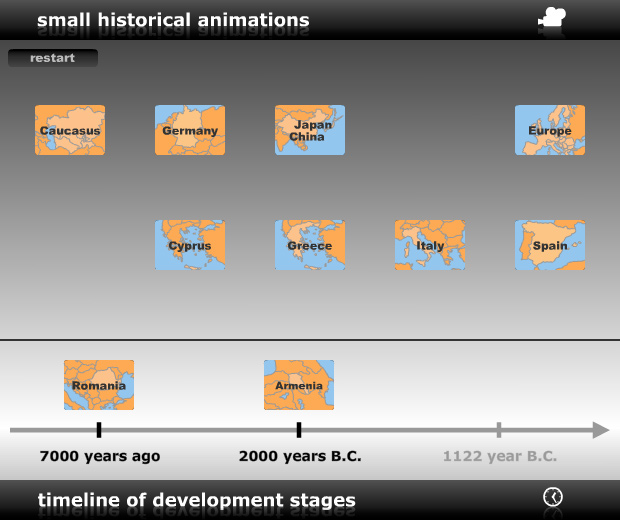Pick the Japan China map card
620x520 pixels.
(310, 130)
